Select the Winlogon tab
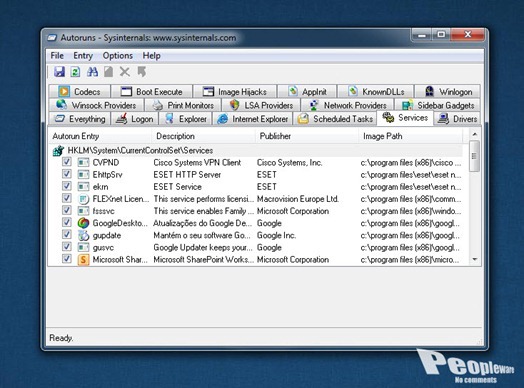The height and width of the screenshot is (388, 524). click(448, 91)
